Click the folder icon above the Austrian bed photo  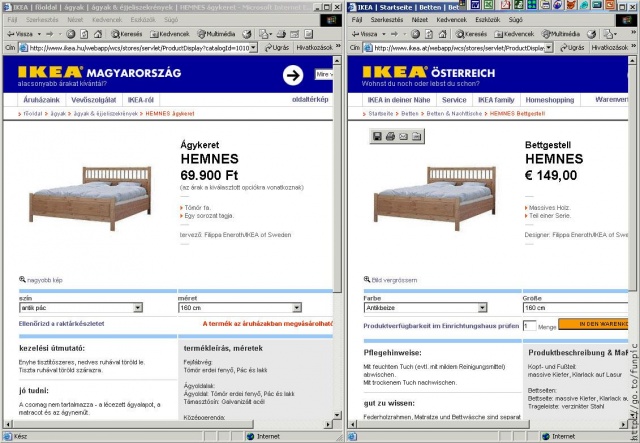pos(416,136)
